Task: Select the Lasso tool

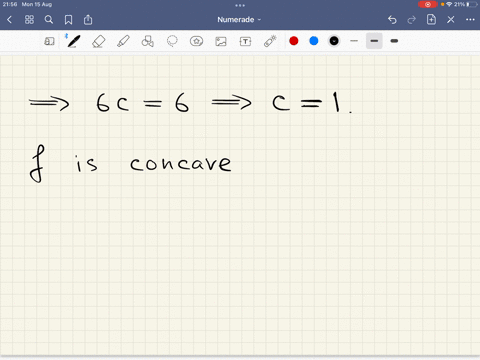Action: [x=172, y=41]
